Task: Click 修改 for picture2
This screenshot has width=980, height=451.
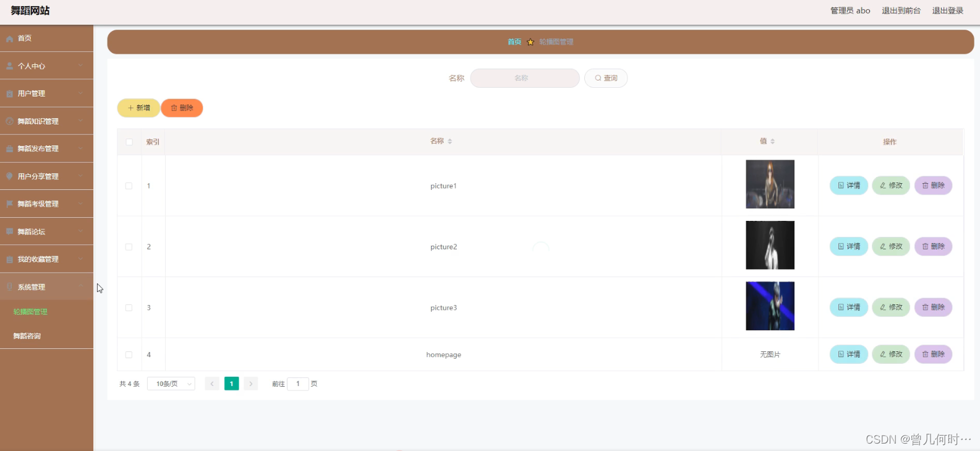Action: (x=891, y=246)
